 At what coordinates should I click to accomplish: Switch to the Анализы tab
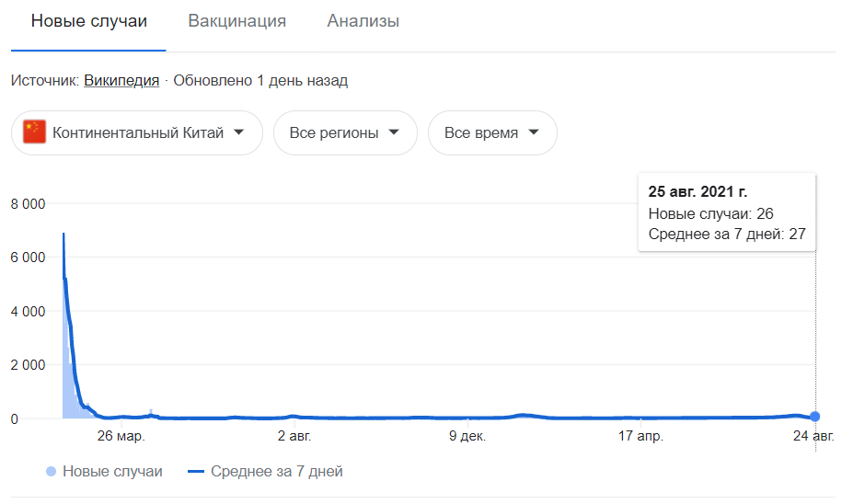click(363, 21)
